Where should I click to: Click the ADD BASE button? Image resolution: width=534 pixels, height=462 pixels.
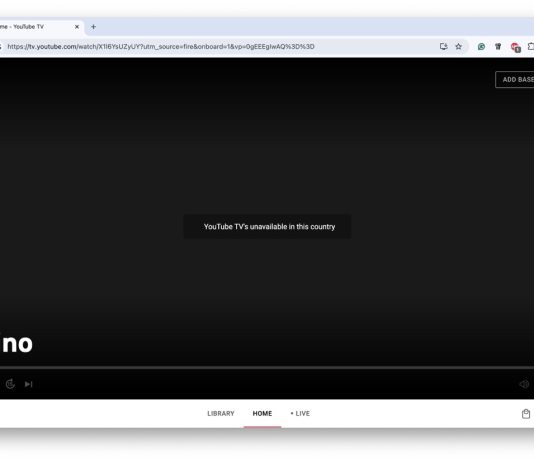[x=515, y=80]
